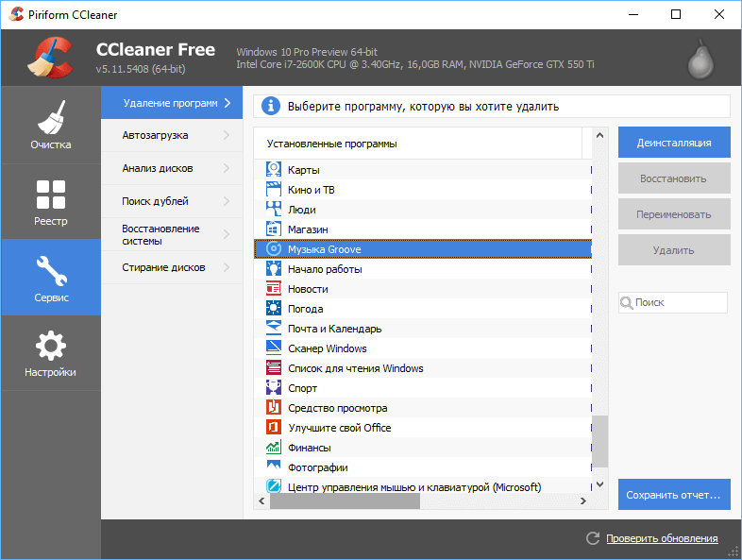Click the Музыка Groove icon
This screenshot has width=742, height=560.
274,249
